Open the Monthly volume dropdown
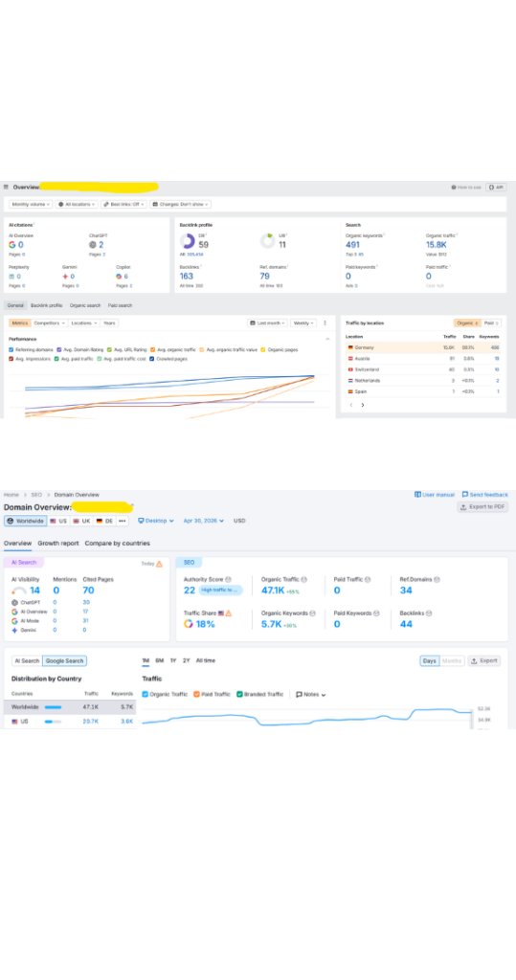Screen dimensions: 516x980 (31, 205)
